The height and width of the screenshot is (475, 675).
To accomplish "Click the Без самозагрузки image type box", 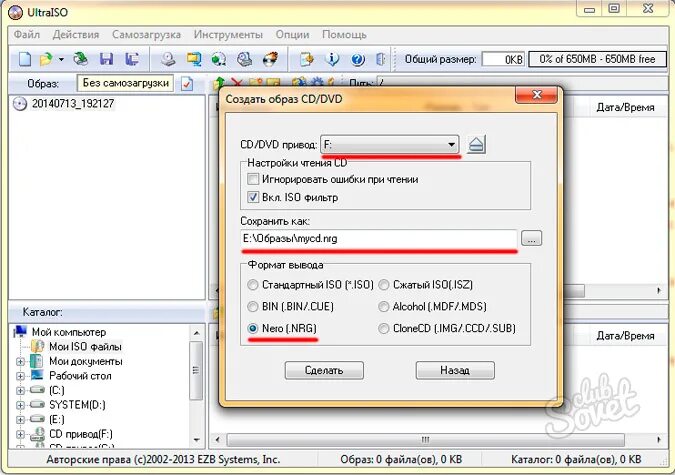I will (125, 83).
